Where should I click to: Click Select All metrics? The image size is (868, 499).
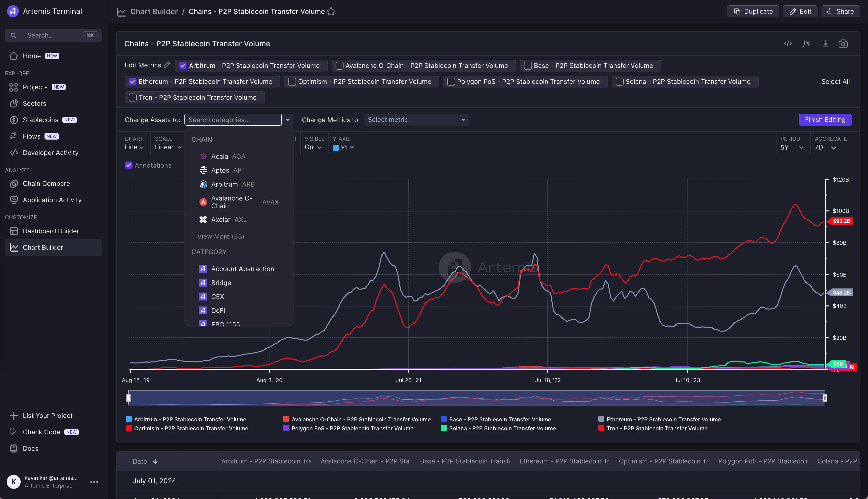(835, 82)
